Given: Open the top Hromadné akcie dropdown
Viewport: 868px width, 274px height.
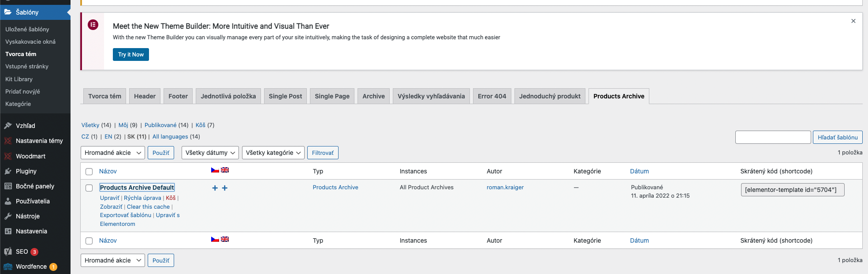Looking at the screenshot, I should pyautogui.click(x=113, y=153).
